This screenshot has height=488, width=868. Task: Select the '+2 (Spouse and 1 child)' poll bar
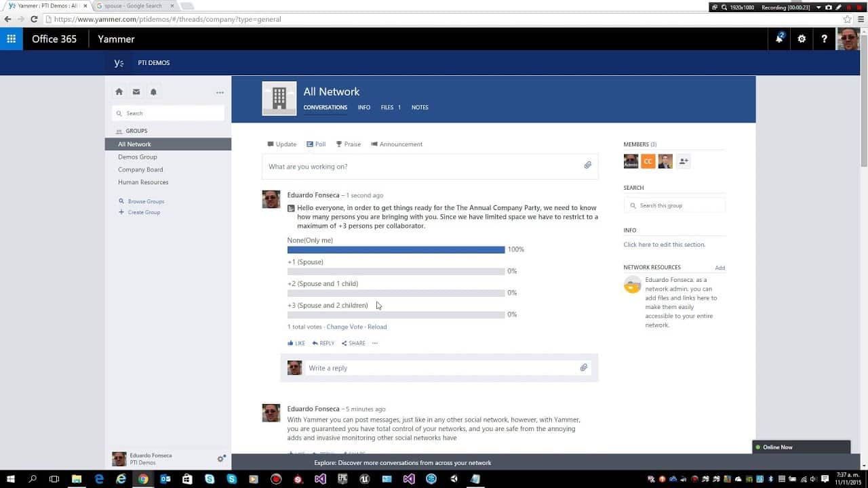tap(396, 293)
